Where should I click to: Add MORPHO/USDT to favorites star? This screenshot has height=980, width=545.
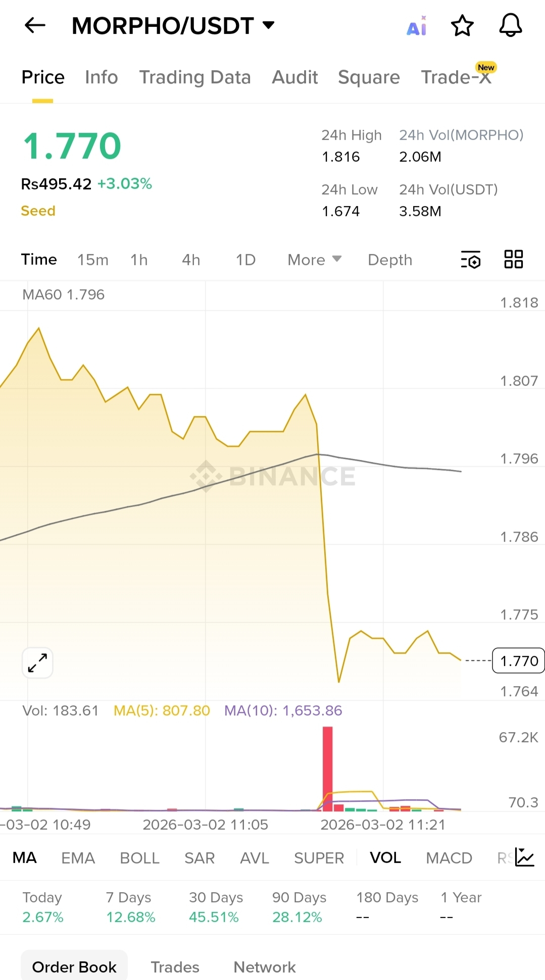pos(462,26)
